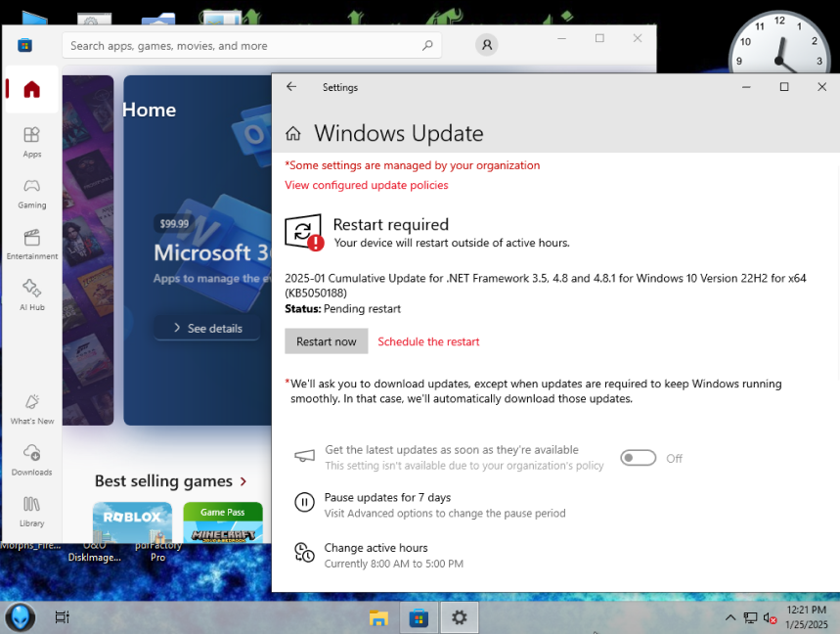840x634 pixels.
Task: Click the clock icon for Change active hours
Action: (x=304, y=553)
